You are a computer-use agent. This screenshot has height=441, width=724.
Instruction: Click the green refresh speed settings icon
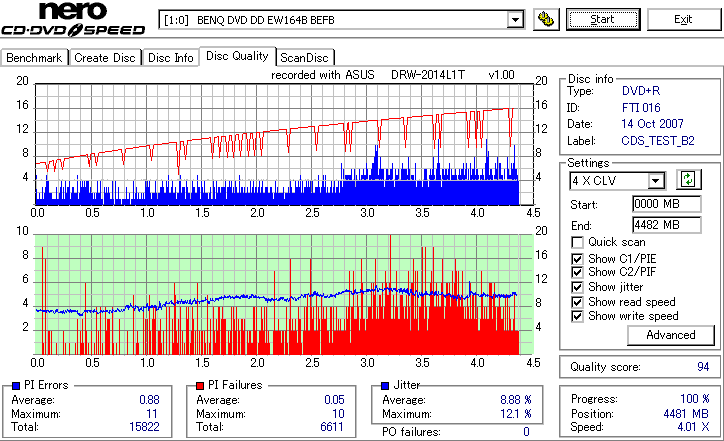pos(688,180)
